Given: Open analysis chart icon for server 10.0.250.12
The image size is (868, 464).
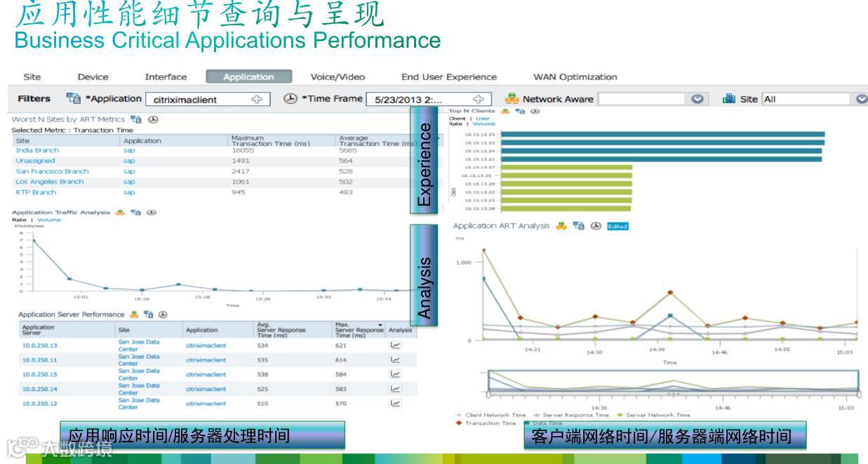Looking at the screenshot, I should click(x=396, y=404).
